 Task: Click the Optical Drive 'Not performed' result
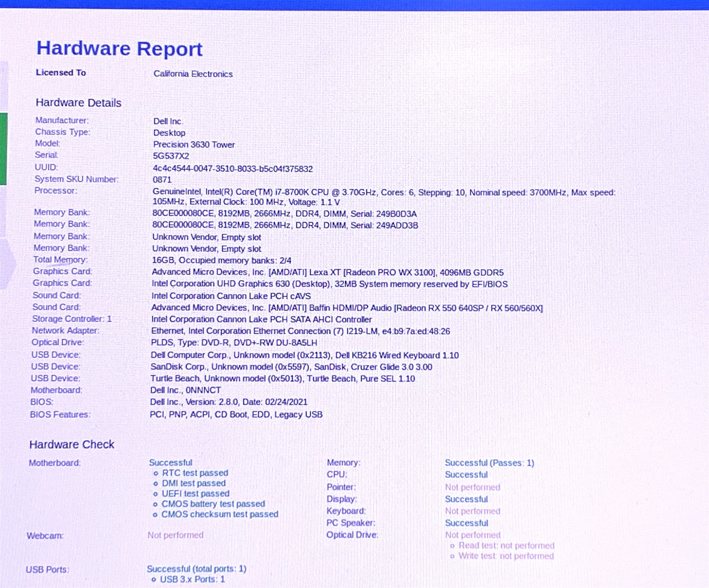coord(472,535)
